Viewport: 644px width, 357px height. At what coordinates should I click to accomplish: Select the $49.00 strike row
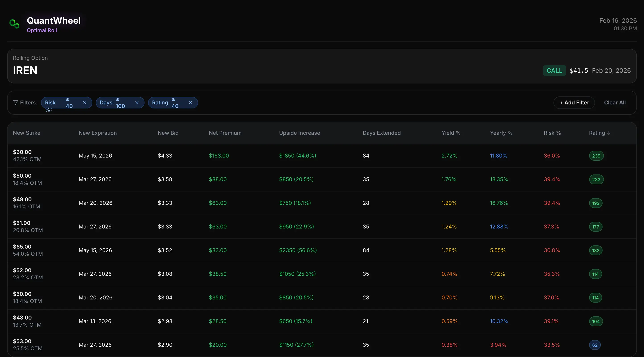[x=322, y=203]
